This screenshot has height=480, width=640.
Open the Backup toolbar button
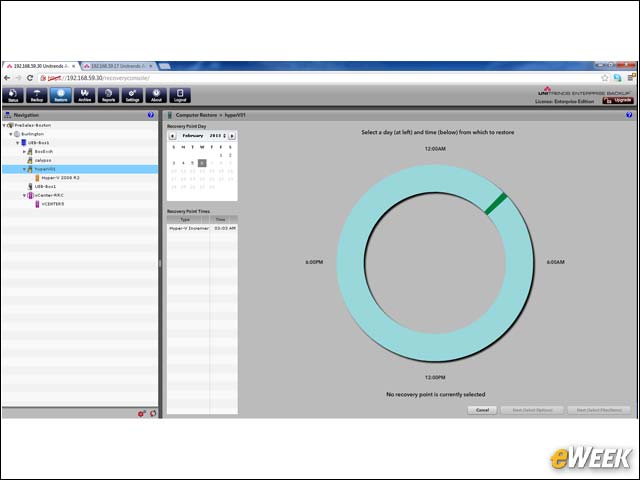pos(37,95)
